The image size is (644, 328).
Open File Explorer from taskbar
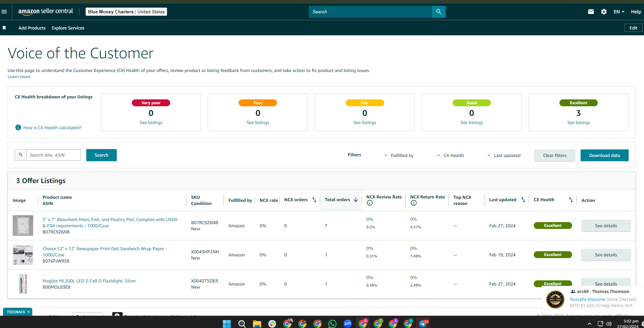pos(257,324)
